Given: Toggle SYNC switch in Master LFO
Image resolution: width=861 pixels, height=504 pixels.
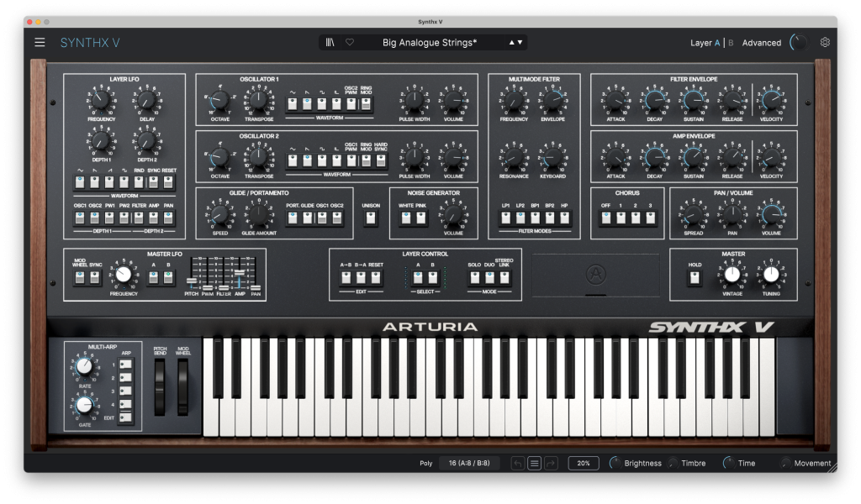Looking at the screenshot, I should 95,278.
